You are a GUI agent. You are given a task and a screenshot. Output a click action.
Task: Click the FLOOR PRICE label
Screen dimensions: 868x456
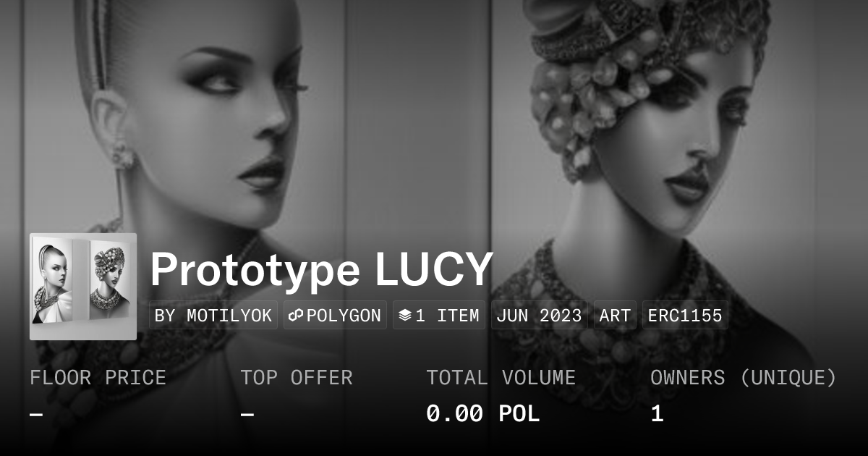click(98, 377)
